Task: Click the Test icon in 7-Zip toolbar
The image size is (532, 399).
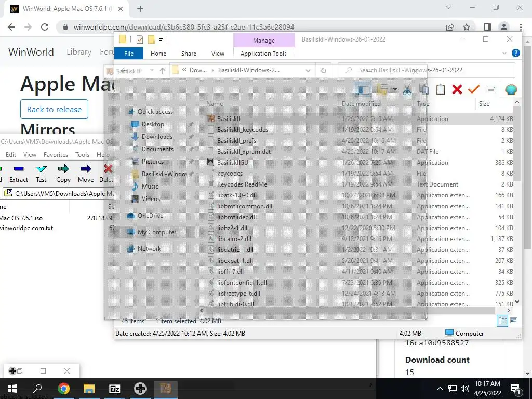Action: [x=41, y=174]
